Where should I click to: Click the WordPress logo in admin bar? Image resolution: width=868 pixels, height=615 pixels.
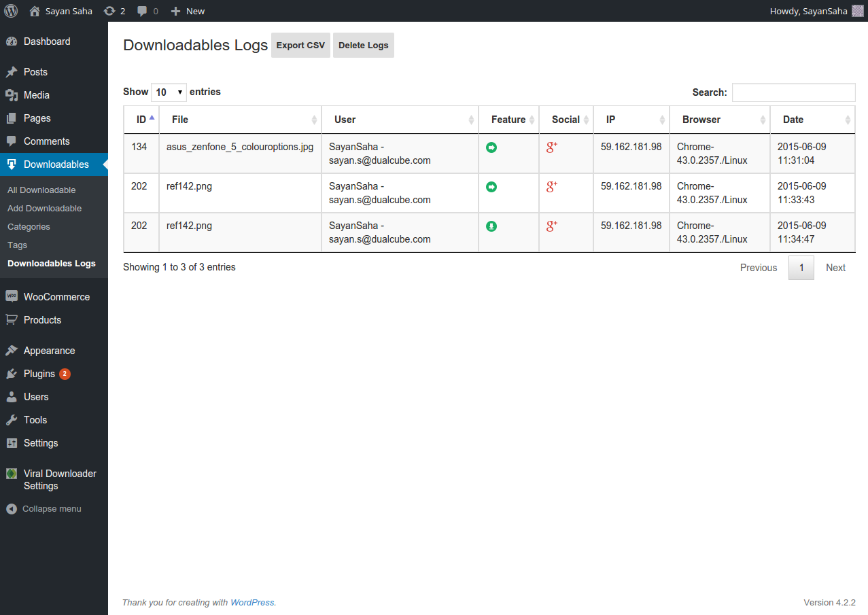point(11,11)
